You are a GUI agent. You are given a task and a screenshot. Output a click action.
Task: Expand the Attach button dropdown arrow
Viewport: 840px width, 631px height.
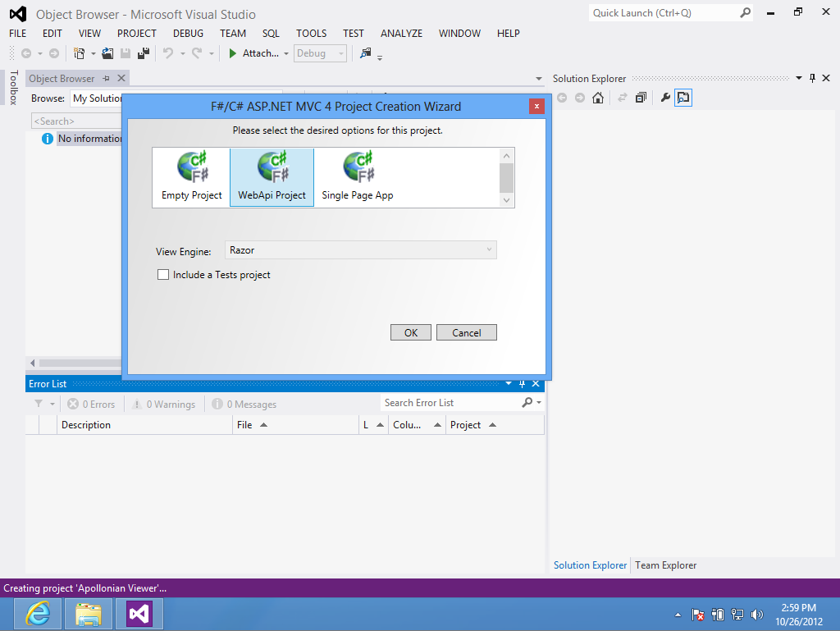(286, 53)
